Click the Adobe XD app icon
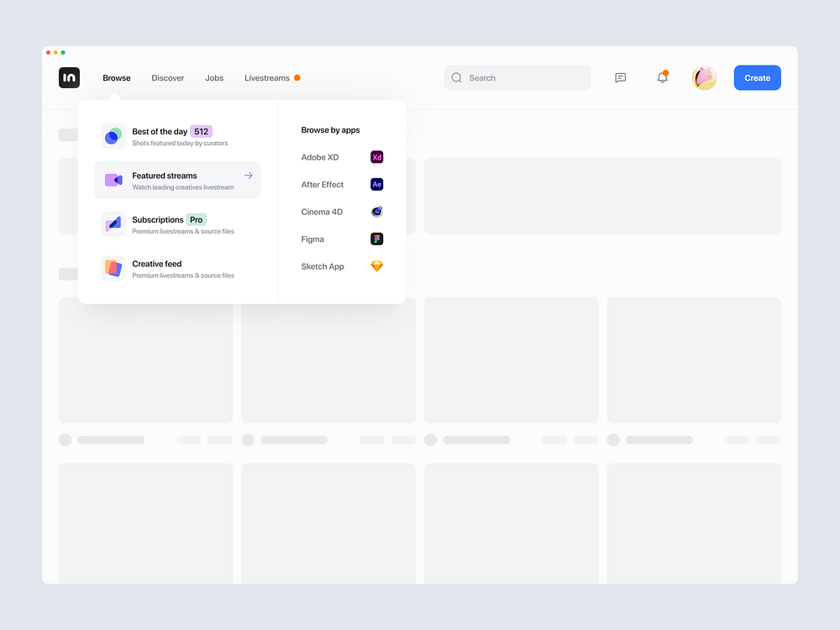This screenshot has width=840, height=630. coord(376,157)
